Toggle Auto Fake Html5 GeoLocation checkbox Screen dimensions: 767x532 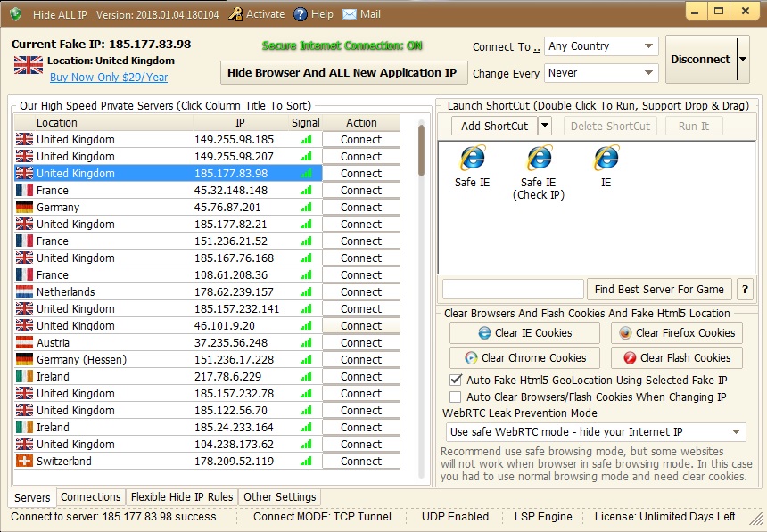[x=456, y=380]
